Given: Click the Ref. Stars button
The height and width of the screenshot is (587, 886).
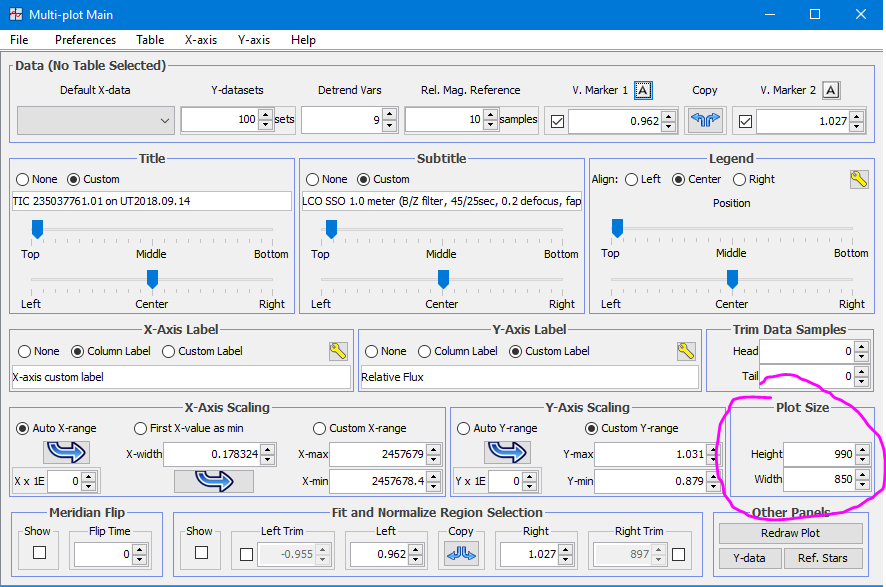Looking at the screenshot, I should 822,558.
